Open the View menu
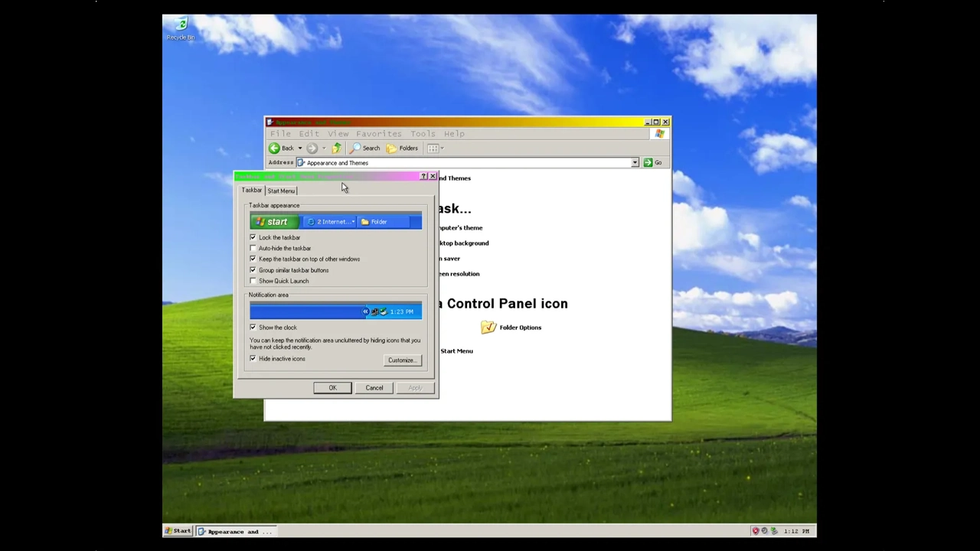This screenshot has height=551, width=980. pos(338,134)
